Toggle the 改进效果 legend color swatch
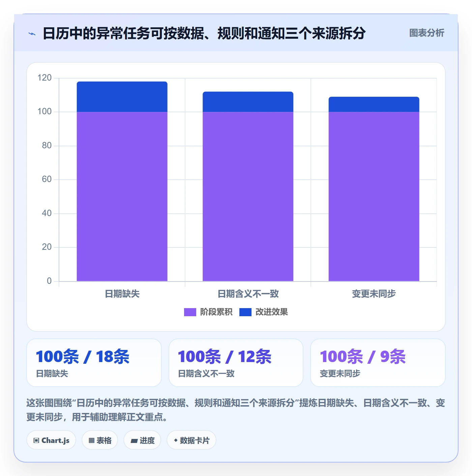 245,312
